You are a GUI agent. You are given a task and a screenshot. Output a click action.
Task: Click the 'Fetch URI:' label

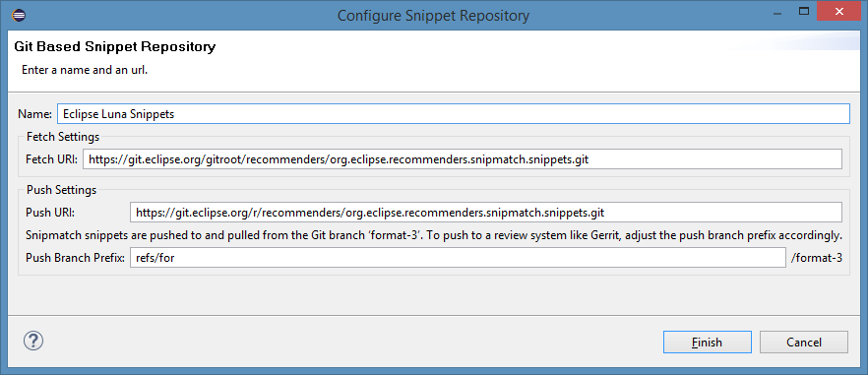coord(51,159)
